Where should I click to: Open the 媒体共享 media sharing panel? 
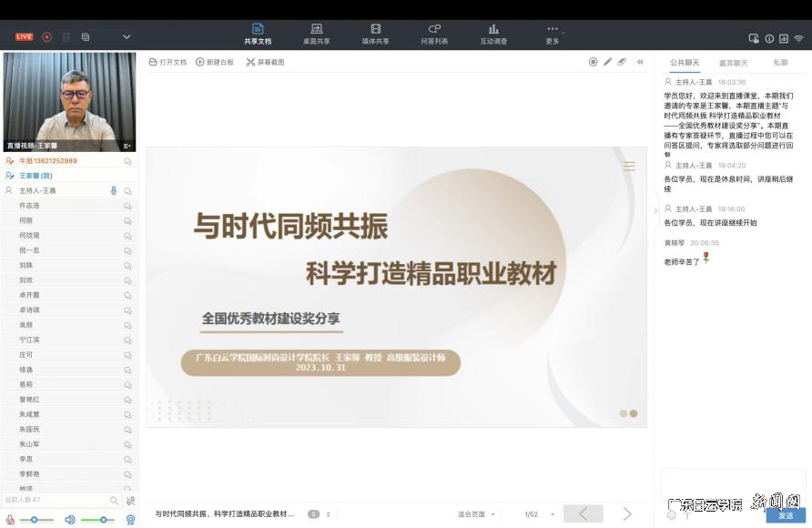click(373, 33)
